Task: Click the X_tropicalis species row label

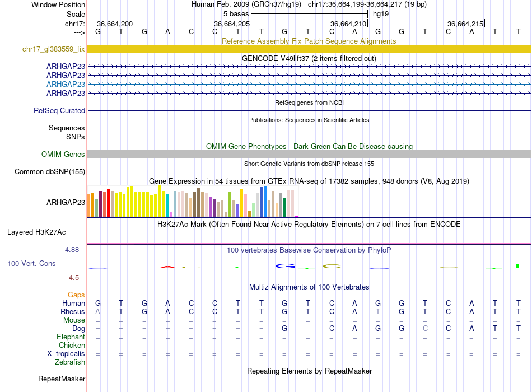Action: pos(66,354)
